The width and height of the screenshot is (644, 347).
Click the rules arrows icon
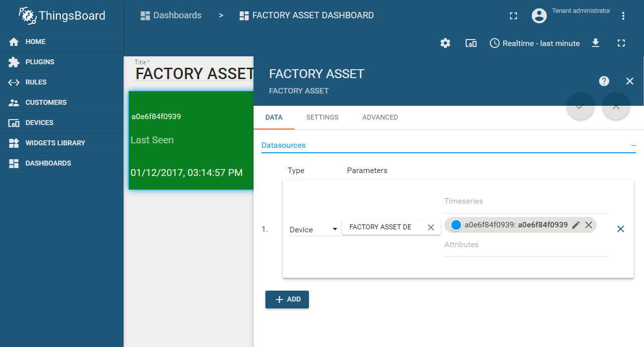(14, 83)
